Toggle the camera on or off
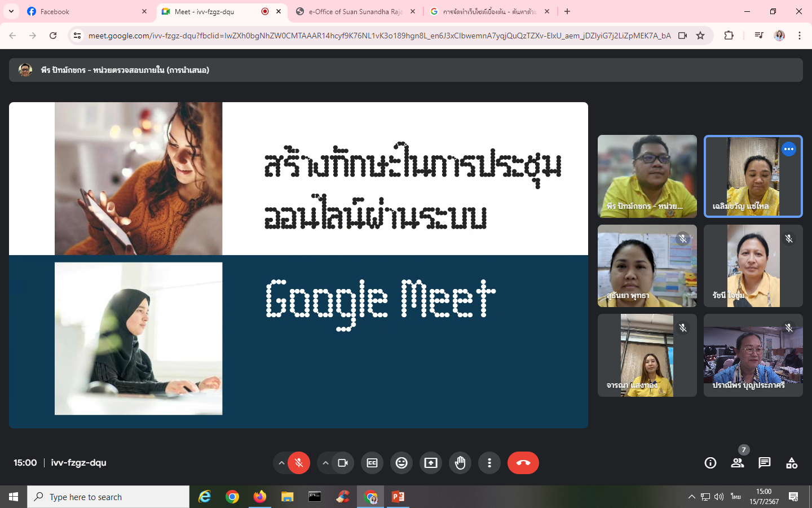Viewport: 812px width, 508px height. pos(343,463)
